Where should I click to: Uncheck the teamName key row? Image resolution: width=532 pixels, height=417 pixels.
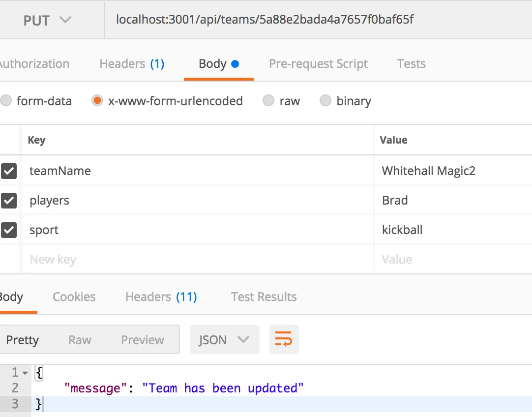[x=9, y=171]
